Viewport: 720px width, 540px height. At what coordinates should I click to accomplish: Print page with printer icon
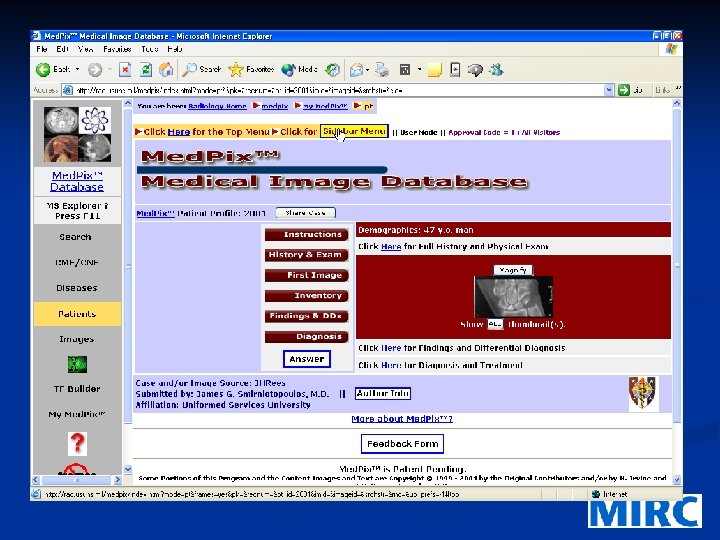[382, 70]
